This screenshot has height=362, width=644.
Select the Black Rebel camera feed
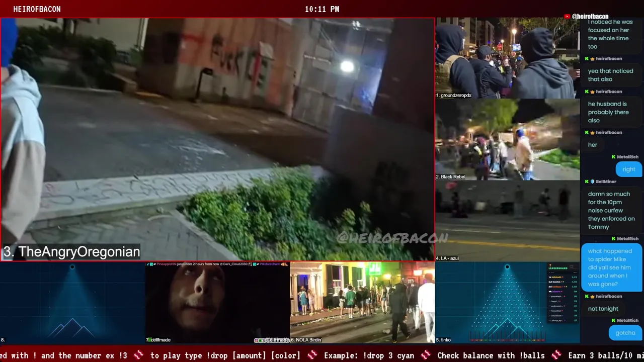[x=508, y=140]
